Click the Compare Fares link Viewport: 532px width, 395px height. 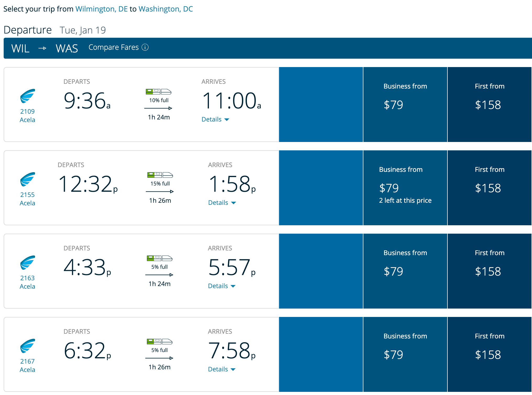pyautogui.click(x=113, y=47)
